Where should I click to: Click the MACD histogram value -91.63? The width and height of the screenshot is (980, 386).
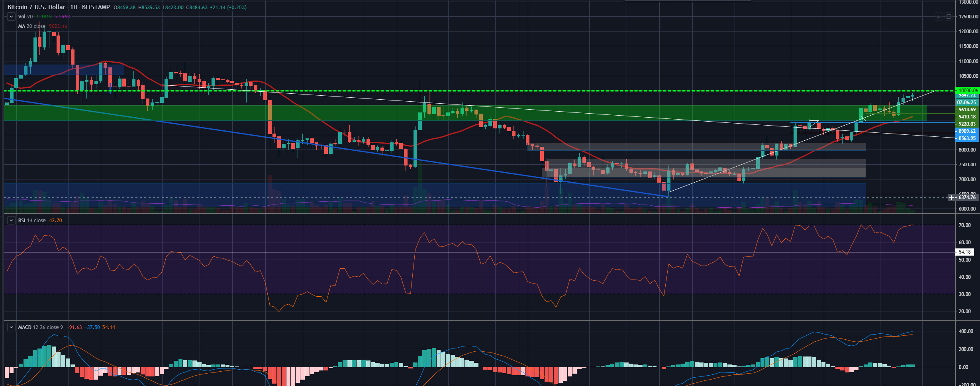point(74,327)
